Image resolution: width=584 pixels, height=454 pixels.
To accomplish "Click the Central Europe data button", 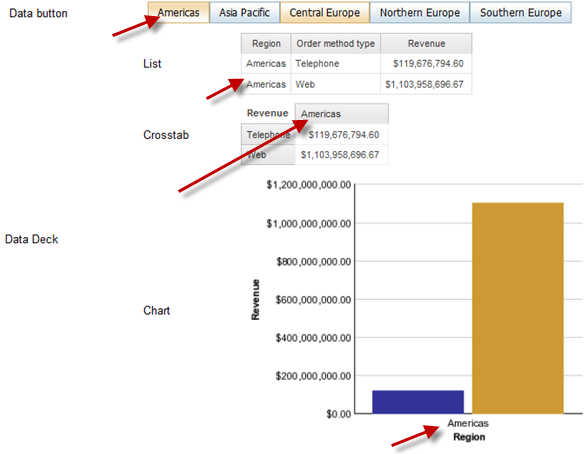I will 325,13.
